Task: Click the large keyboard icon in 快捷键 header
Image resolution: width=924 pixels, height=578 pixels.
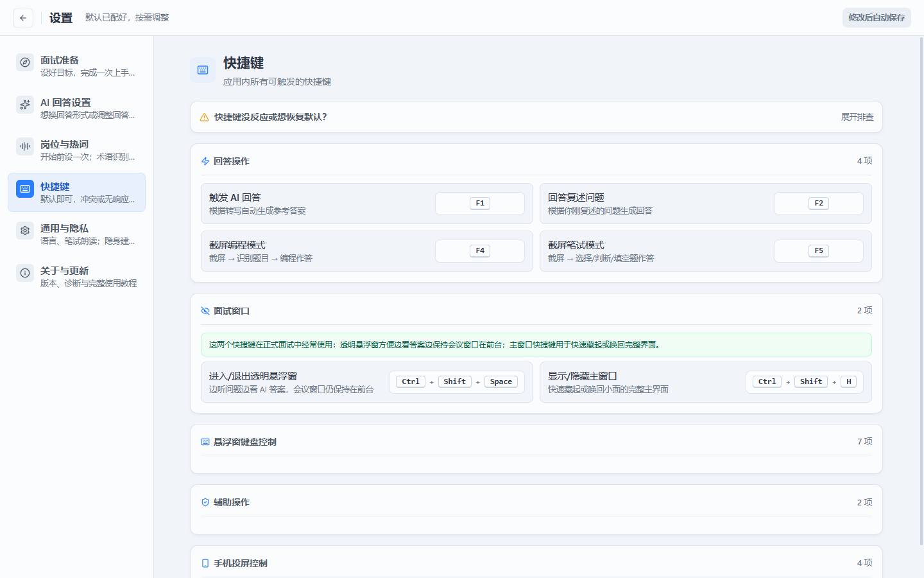Action: pyautogui.click(x=203, y=70)
